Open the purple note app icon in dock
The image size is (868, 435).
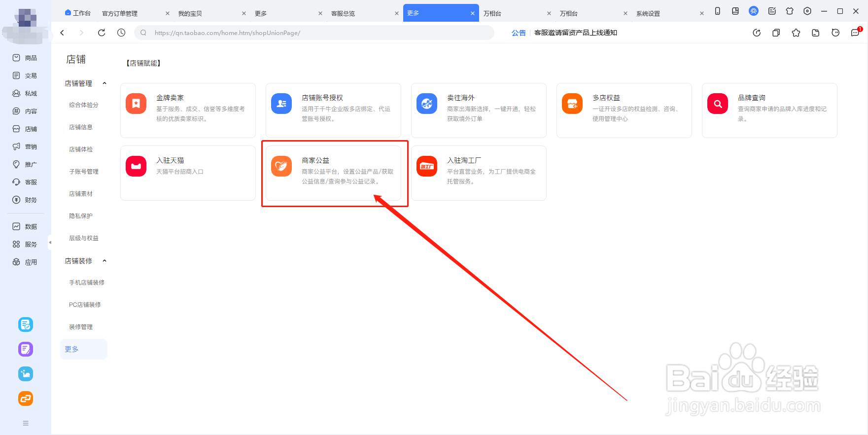tap(26, 349)
